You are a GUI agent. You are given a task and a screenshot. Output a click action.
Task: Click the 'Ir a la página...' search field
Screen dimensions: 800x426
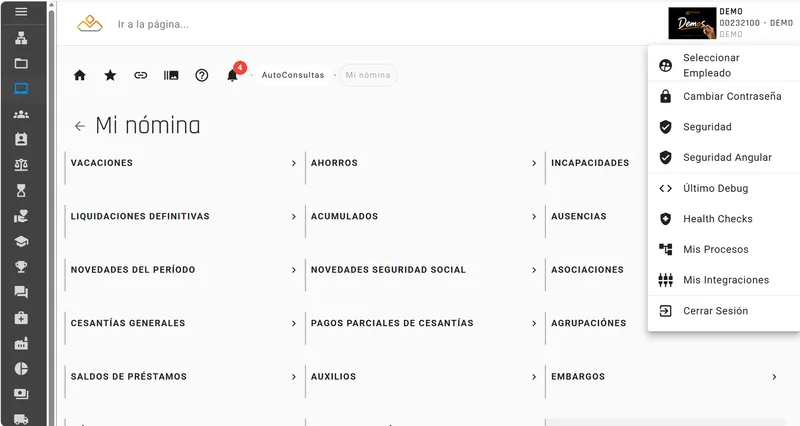153,24
